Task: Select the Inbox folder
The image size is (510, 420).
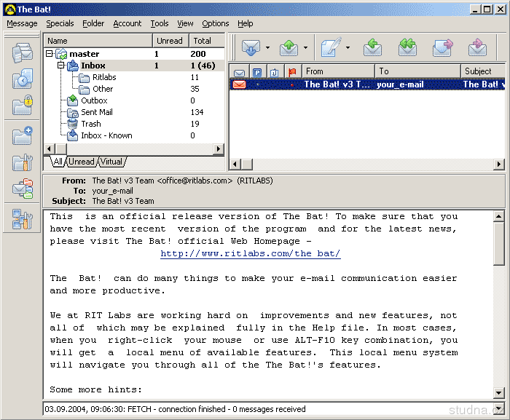Action: coord(93,66)
